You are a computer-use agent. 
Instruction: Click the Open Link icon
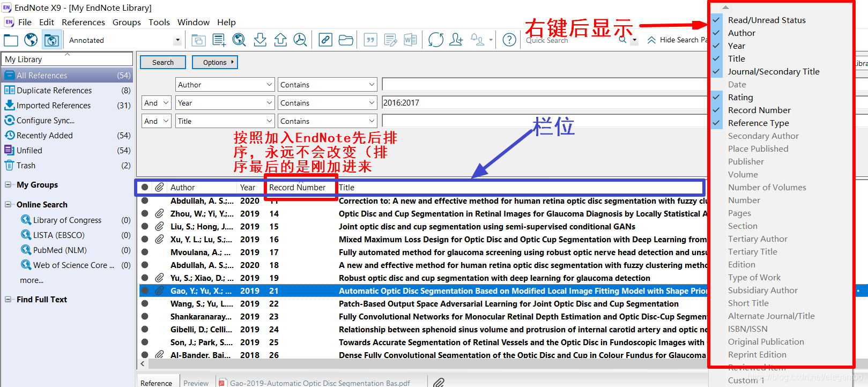pyautogui.click(x=325, y=40)
